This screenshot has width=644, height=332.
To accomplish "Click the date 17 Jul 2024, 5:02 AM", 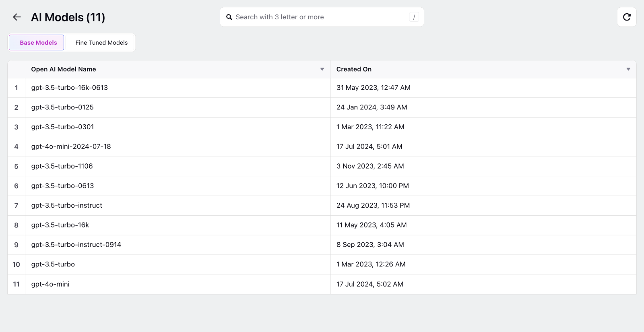I will click(370, 284).
